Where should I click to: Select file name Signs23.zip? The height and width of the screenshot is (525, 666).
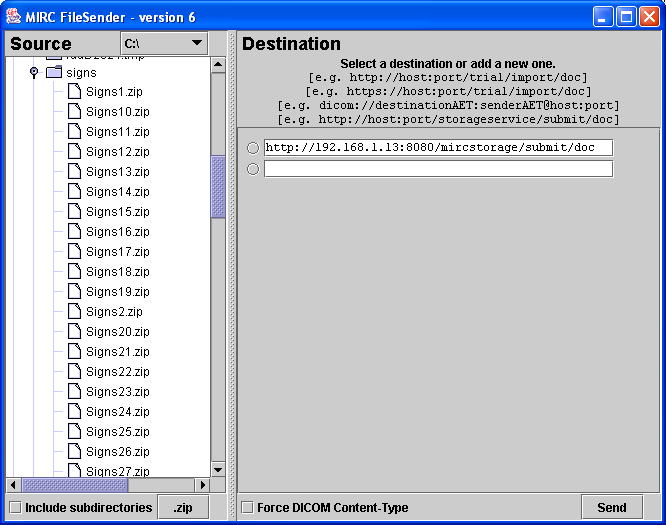coord(118,392)
